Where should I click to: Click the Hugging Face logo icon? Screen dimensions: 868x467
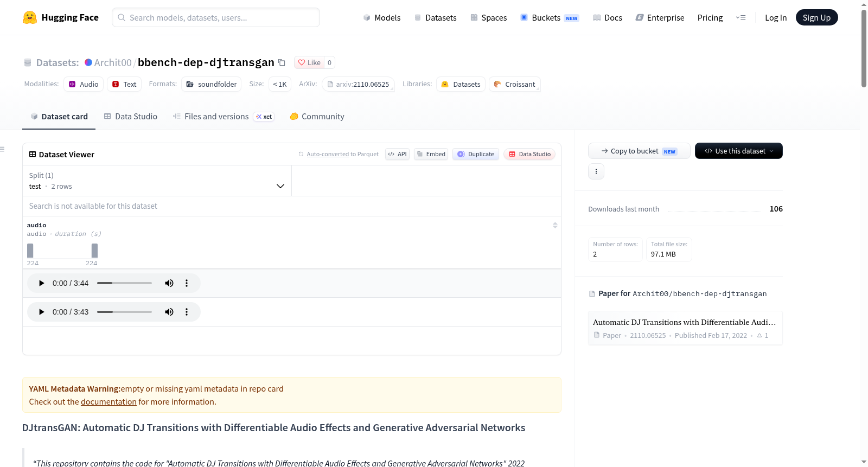pyautogui.click(x=30, y=17)
